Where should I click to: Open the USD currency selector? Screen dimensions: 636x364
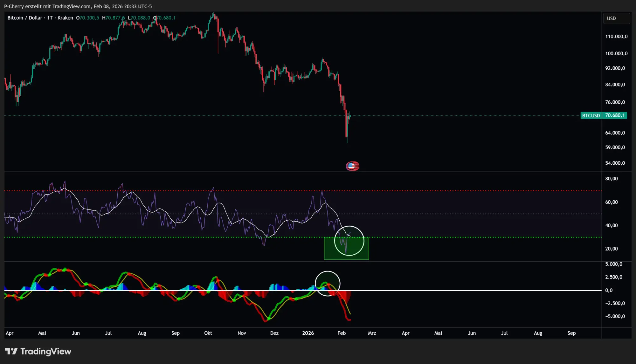(x=616, y=18)
